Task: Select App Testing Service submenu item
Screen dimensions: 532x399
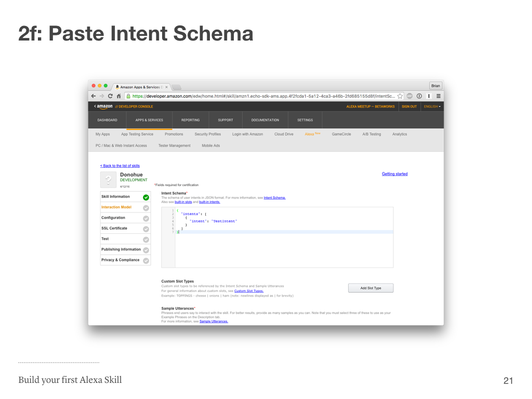Action: point(137,135)
